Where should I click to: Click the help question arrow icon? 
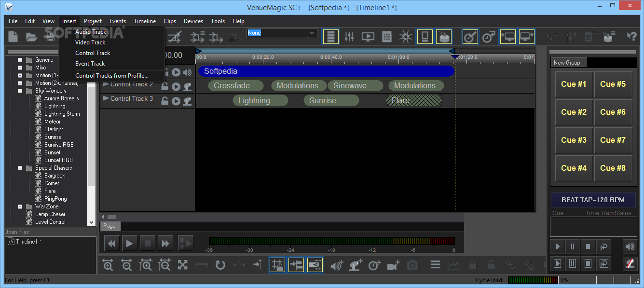tap(631, 37)
